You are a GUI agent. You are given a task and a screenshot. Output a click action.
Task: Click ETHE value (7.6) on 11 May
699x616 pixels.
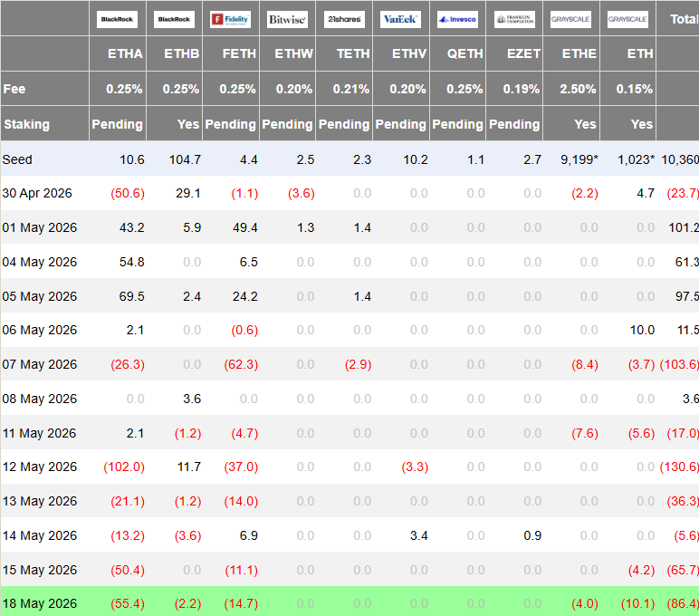585,433
